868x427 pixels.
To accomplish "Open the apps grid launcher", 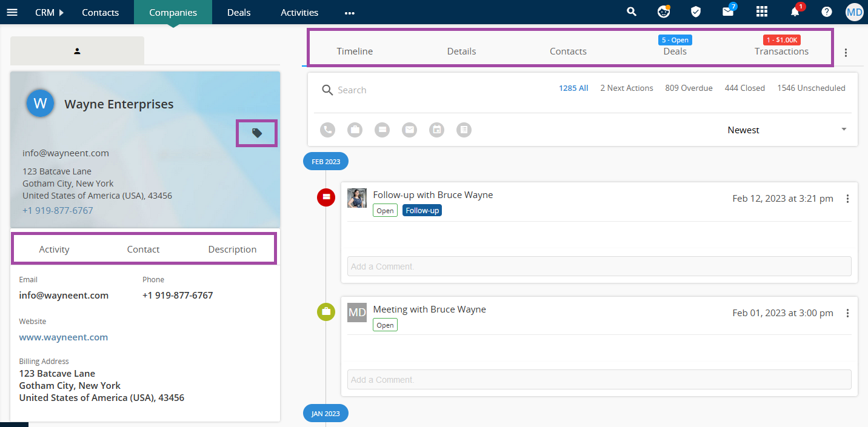I will click(x=762, y=12).
